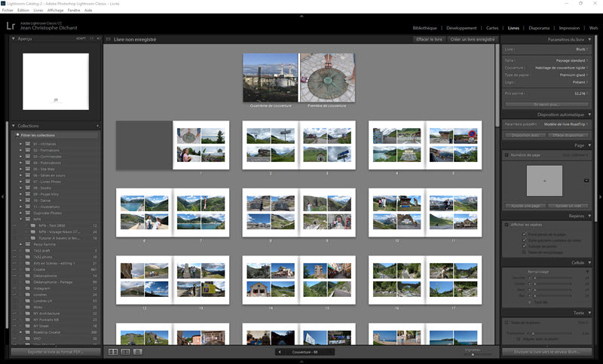Image resolution: width=603 pixels, height=364 pixels.
Task: Click En savoir plus button
Action: 546,105
